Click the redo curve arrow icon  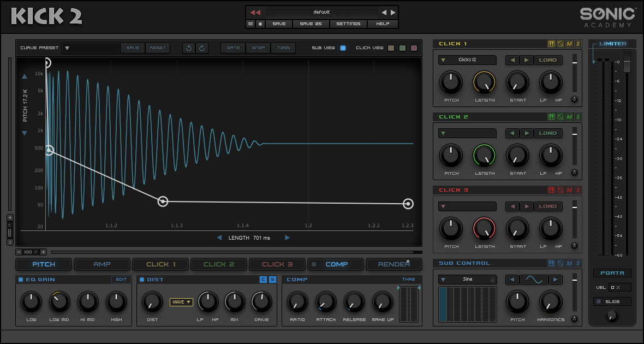tap(202, 48)
